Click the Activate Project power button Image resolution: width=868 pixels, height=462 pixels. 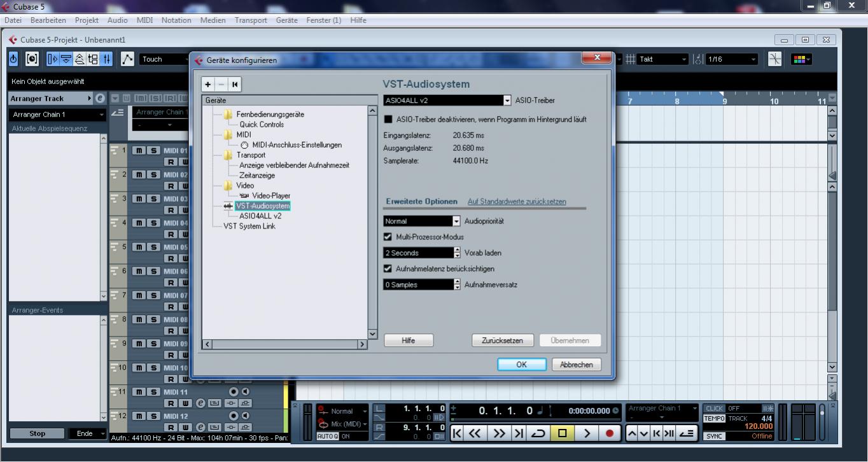point(14,59)
